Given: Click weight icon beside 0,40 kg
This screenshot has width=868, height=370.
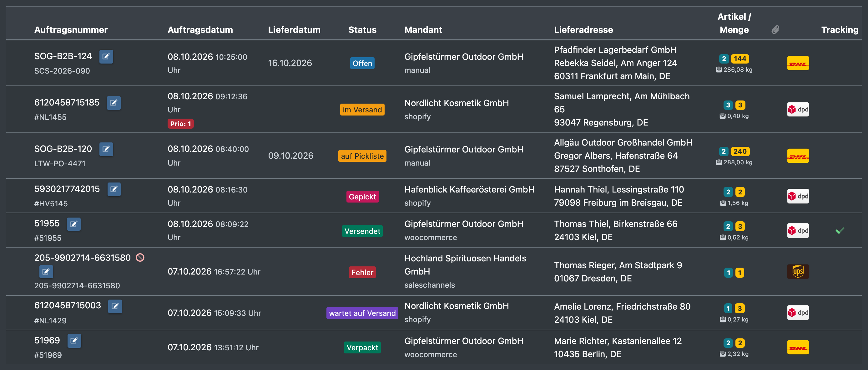Looking at the screenshot, I should (x=723, y=116).
